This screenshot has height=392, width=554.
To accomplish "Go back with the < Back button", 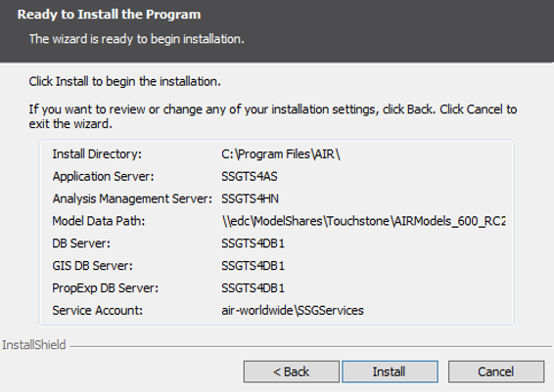I will click(291, 371).
